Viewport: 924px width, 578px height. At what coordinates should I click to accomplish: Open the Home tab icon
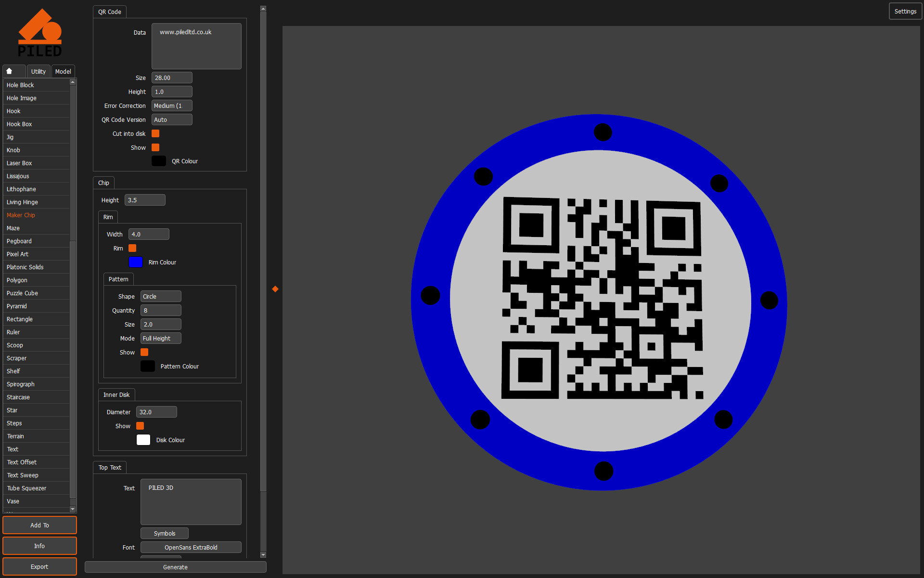click(x=9, y=71)
